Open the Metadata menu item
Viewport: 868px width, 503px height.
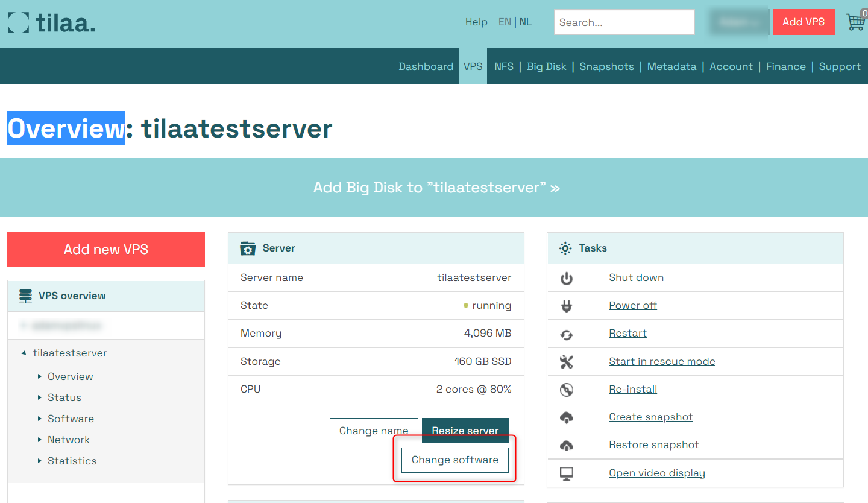pos(672,66)
